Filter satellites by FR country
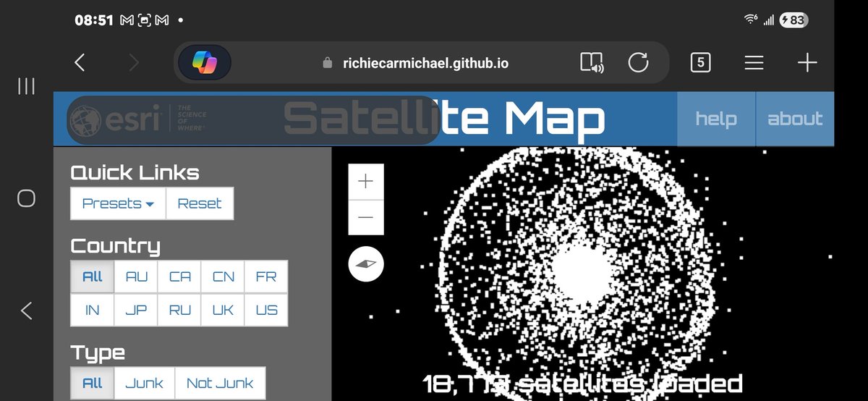 (266, 277)
